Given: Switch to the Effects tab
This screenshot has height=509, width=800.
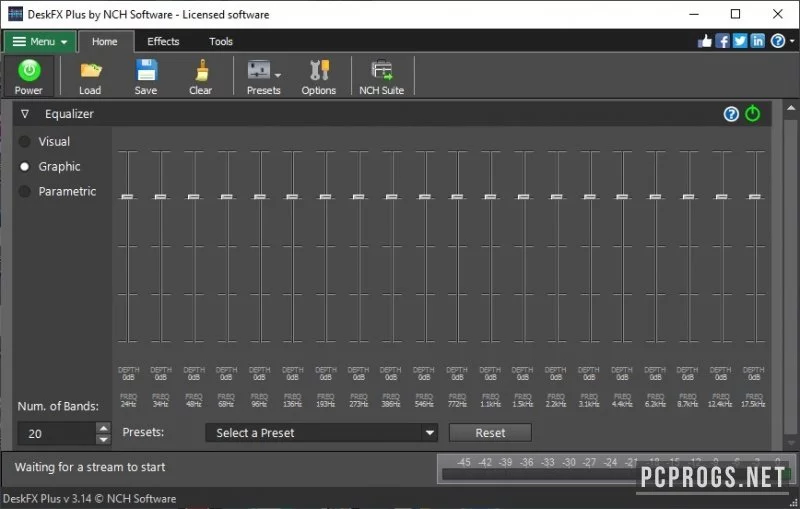Looking at the screenshot, I should tap(163, 41).
